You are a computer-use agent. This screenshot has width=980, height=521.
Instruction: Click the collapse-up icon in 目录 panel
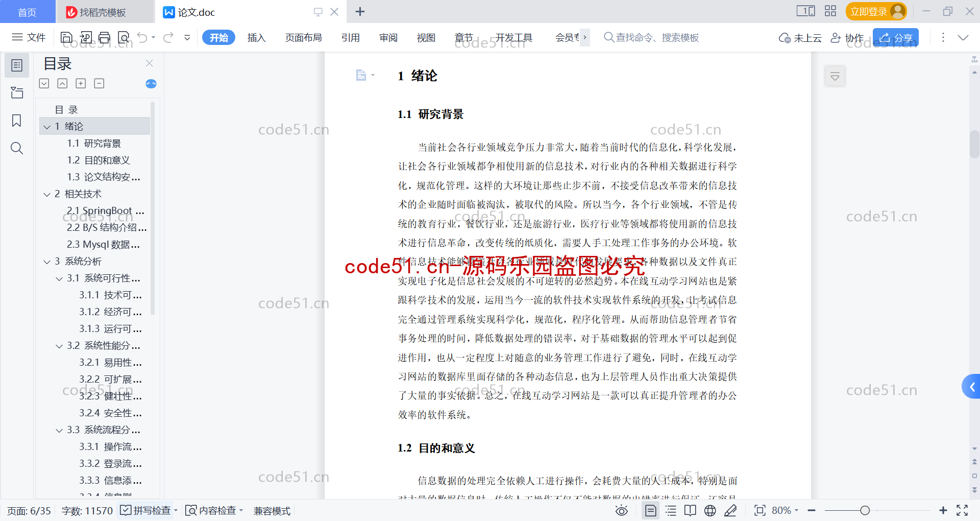(x=62, y=83)
